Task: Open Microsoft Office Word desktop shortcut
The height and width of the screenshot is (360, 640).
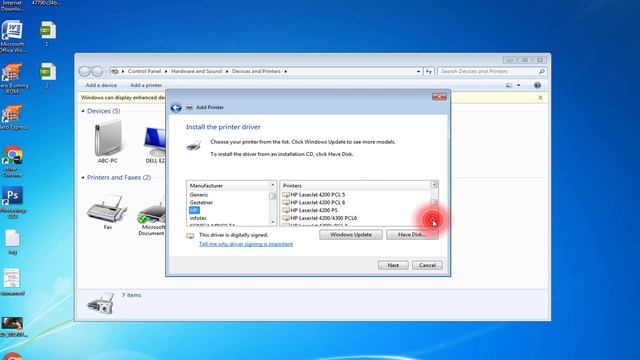Action: point(12,36)
